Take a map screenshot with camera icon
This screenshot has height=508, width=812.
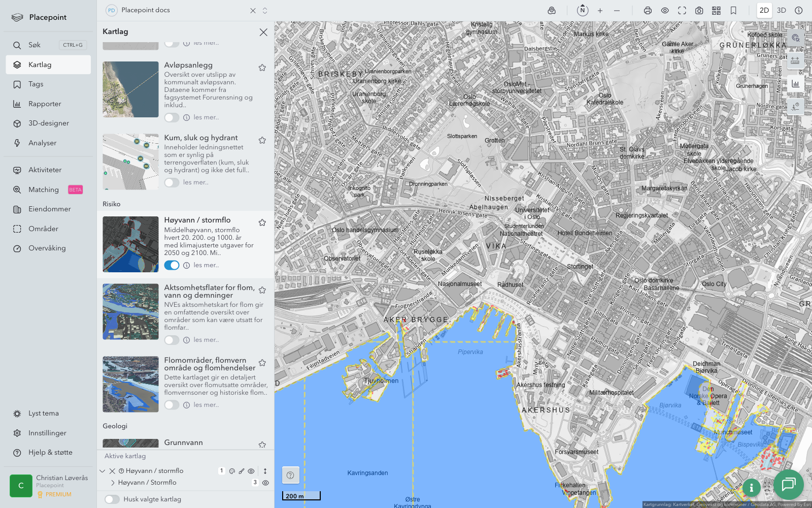coord(699,11)
